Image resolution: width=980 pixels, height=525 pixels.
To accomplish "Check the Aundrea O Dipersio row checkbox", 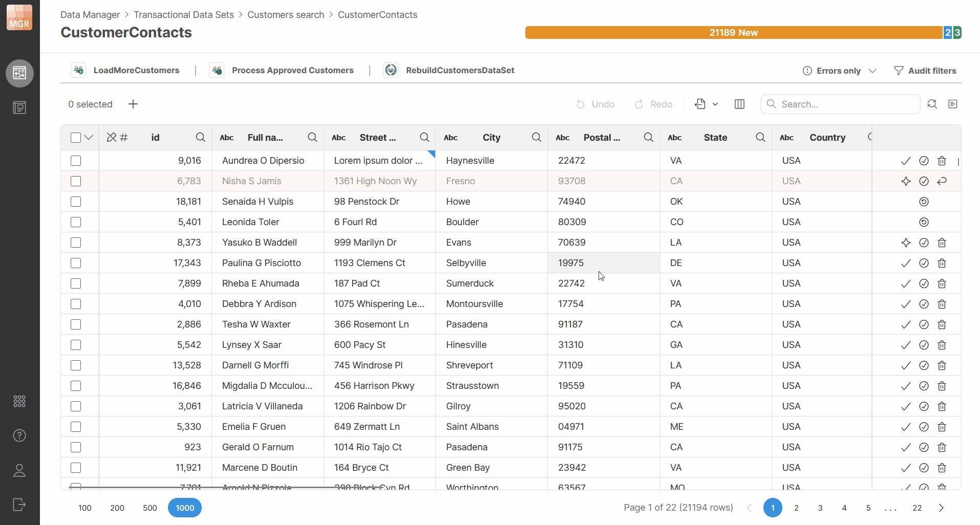I will pos(76,161).
